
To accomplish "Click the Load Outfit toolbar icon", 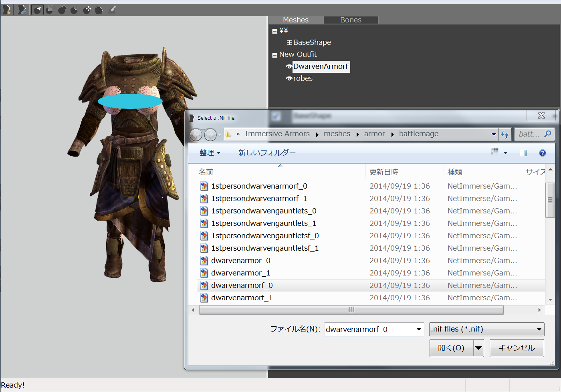I will coord(22,10).
